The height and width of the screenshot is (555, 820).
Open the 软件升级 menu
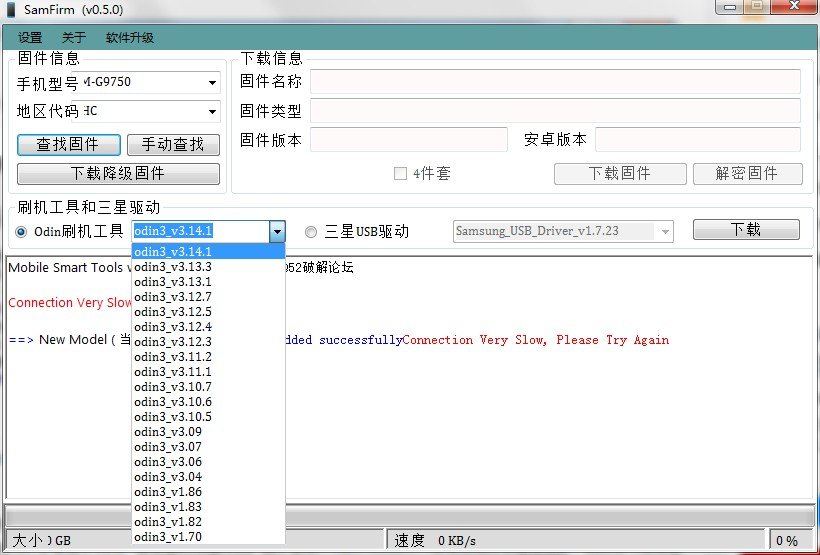coord(130,38)
